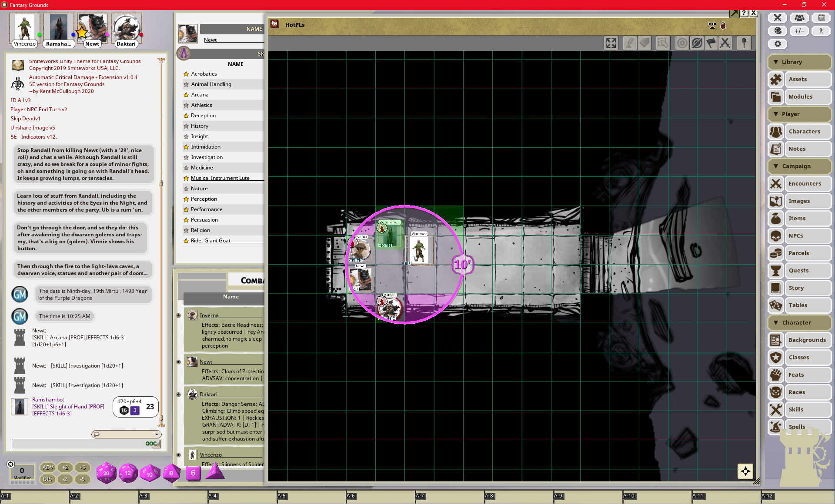The width and height of the screenshot is (835, 504).
Task: Collapse the Character sidebar section
Action: (x=799, y=322)
